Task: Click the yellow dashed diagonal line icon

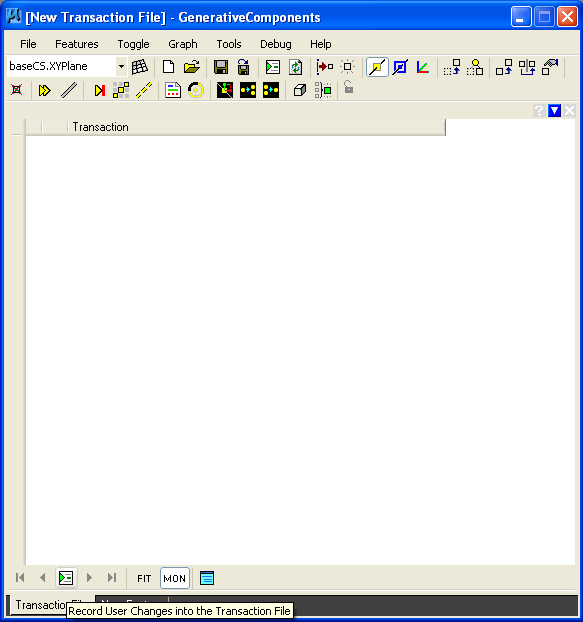Action: (x=144, y=90)
